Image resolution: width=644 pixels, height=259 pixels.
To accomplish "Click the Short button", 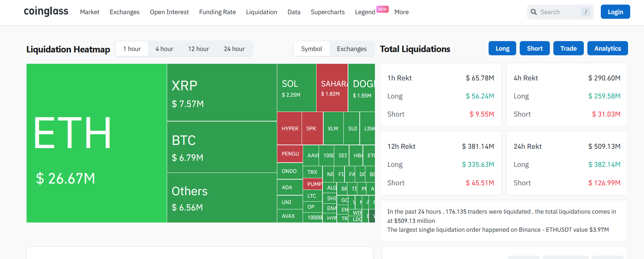I will (535, 48).
